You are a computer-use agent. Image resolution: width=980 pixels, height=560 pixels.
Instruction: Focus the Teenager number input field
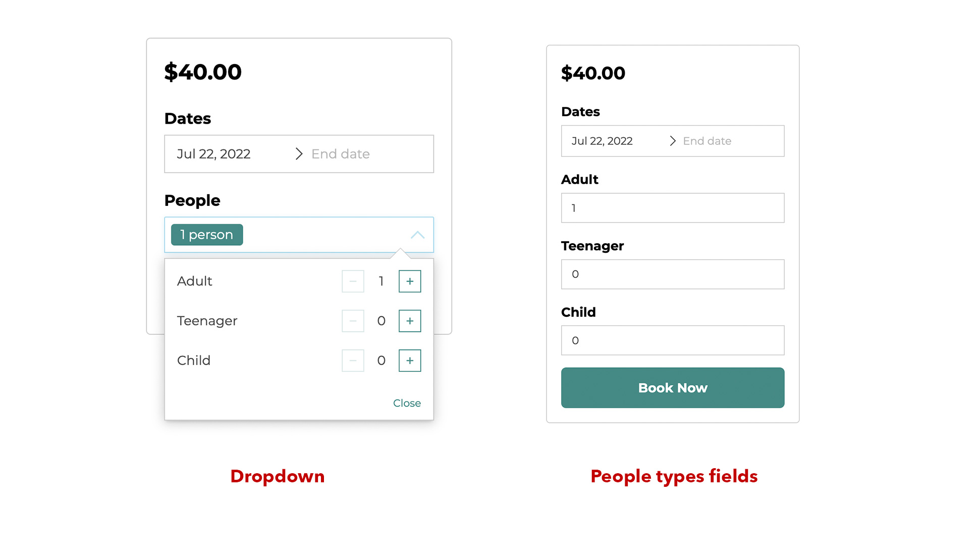tap(672, 274)
